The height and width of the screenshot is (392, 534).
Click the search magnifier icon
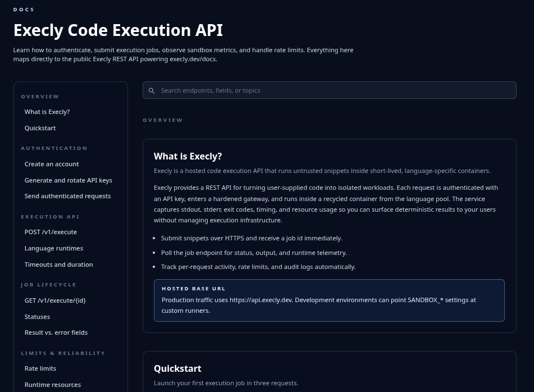[x=152, y=90]
